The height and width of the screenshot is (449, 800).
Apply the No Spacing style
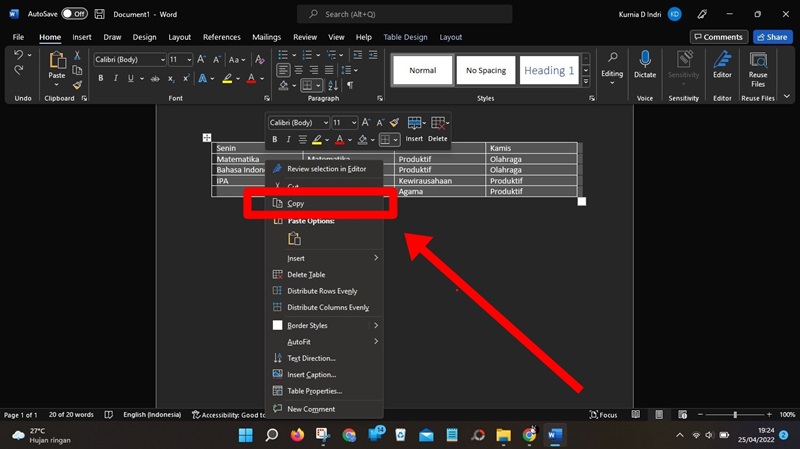[486, 70]
